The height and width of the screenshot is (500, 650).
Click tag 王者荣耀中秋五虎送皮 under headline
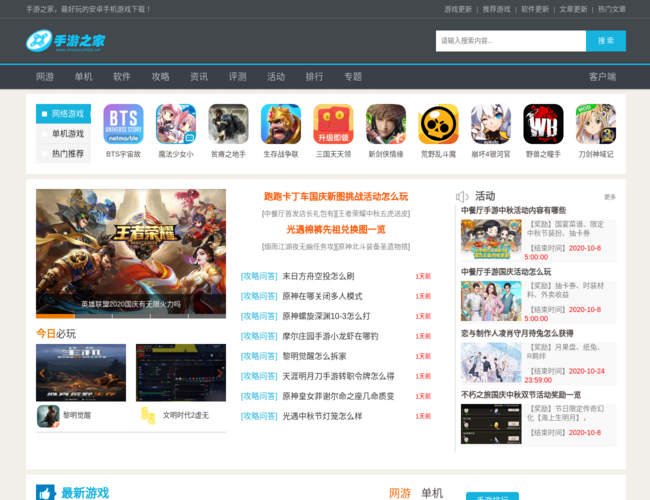point(373,214)
